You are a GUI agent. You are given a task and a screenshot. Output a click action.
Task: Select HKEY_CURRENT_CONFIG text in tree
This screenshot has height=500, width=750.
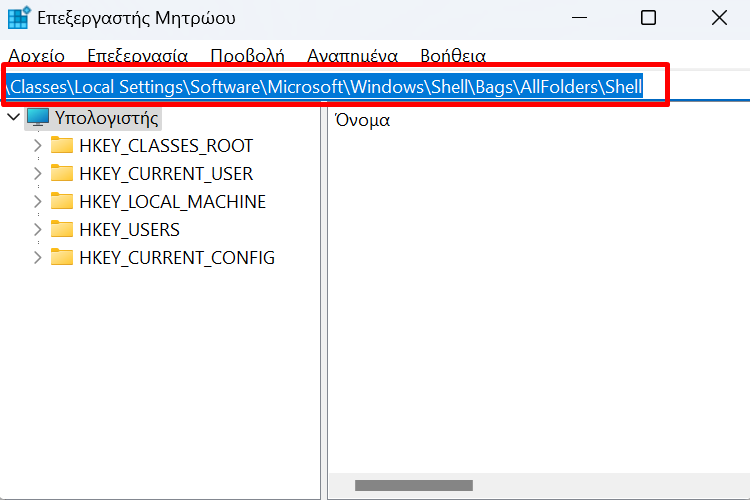177,258
